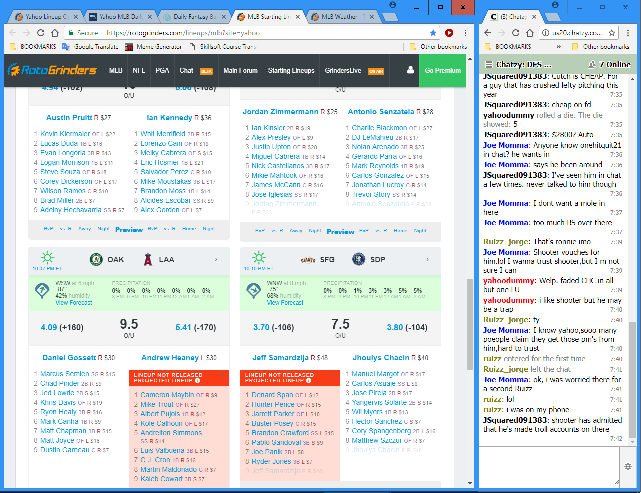Go forward in main browser window
The height and width of the screenshot is (493, 641).
(x=26, y=33)
